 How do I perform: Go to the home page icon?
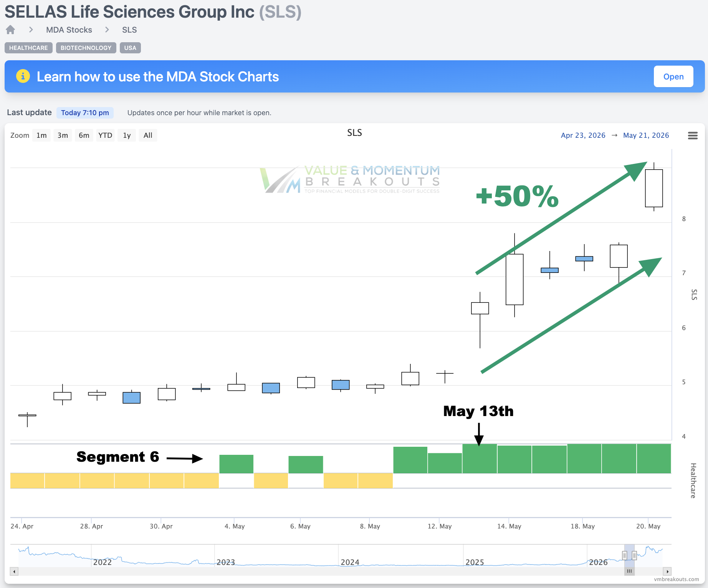[x=10, y=30]
